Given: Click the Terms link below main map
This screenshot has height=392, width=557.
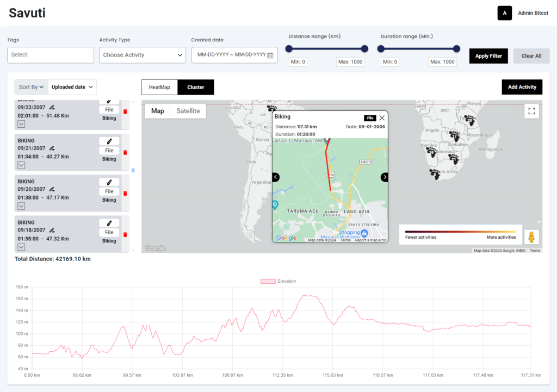Looking at the screenshot, I should pyautogui.click(x=535, y=251).
